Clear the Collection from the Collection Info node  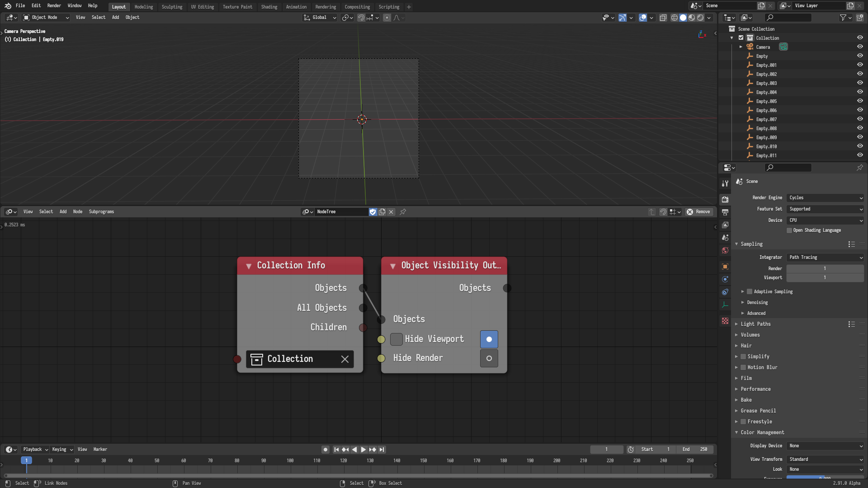click(345, 359)
